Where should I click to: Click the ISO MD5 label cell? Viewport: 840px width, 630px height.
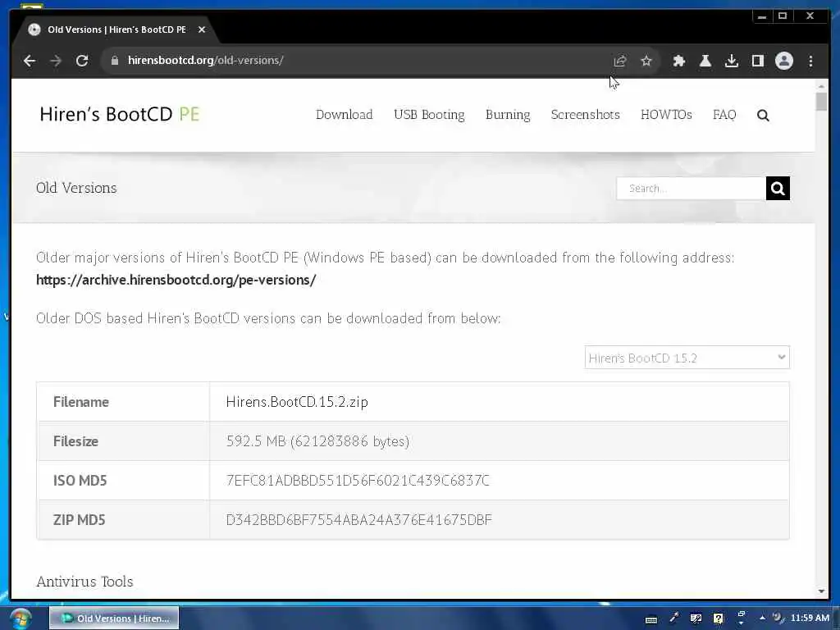tap(123, 480)
